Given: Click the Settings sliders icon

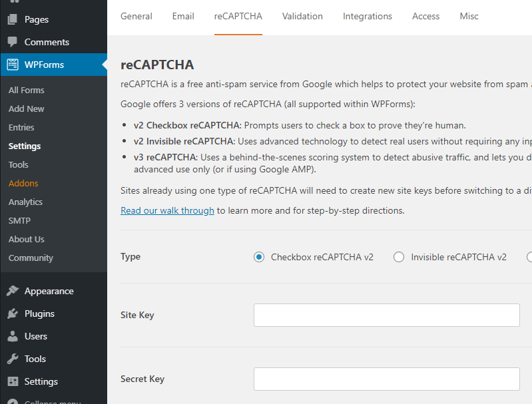Looking at the screenshot, I should point(12,381).
